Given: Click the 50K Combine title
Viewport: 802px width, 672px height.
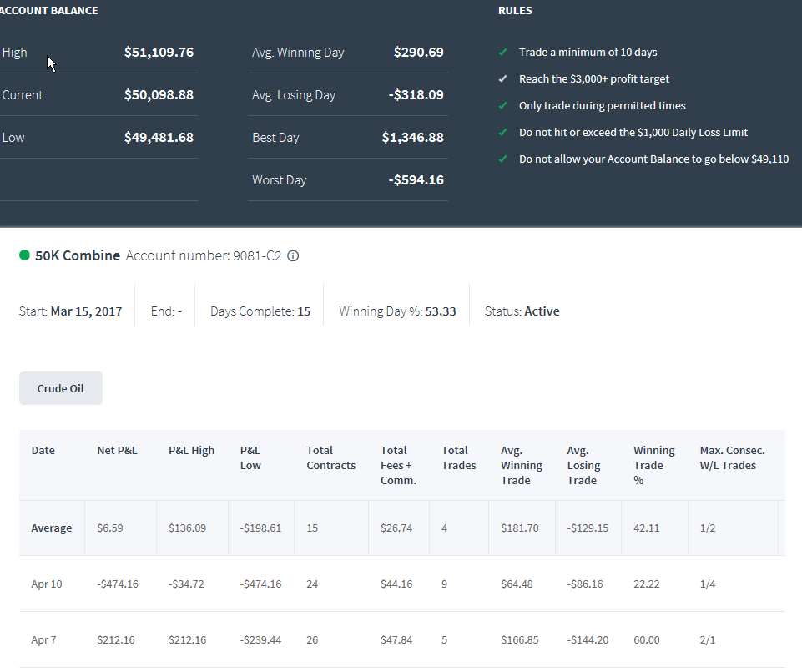Looking at the screenshot, I should (78, 255).
